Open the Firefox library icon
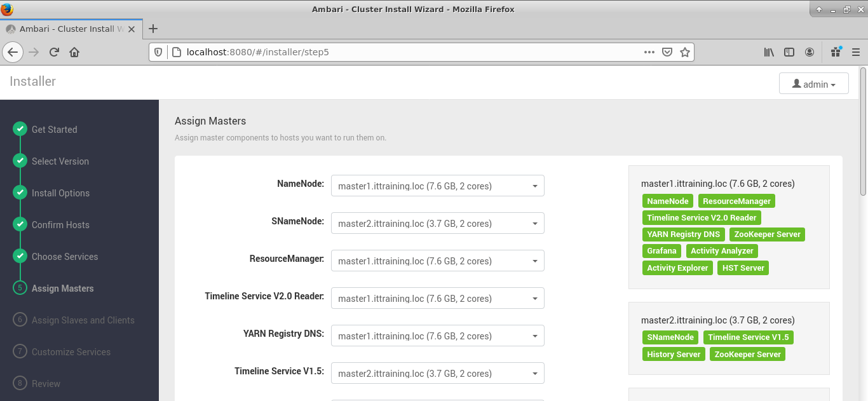 click(x=769, y=52)
